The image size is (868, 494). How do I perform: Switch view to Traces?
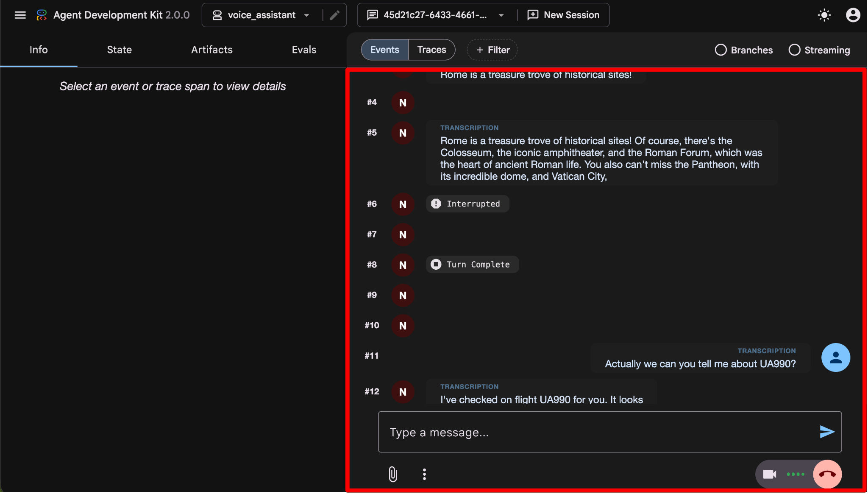[x=431, y=50]
